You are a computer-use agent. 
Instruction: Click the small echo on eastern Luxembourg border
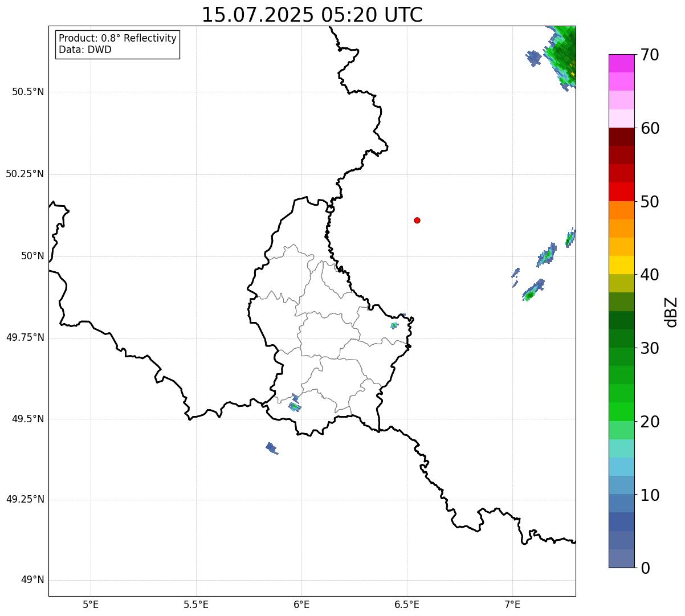pos(394,325)
